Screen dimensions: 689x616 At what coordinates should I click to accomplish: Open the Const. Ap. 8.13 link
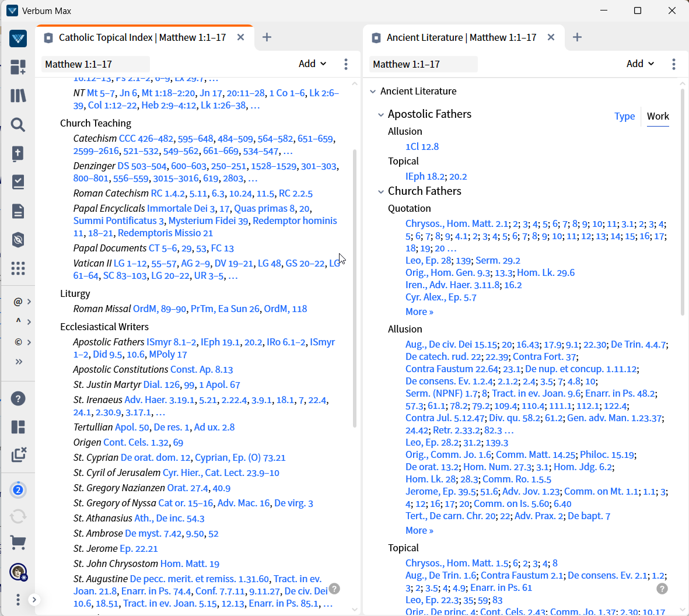click(x=202, y=369)
